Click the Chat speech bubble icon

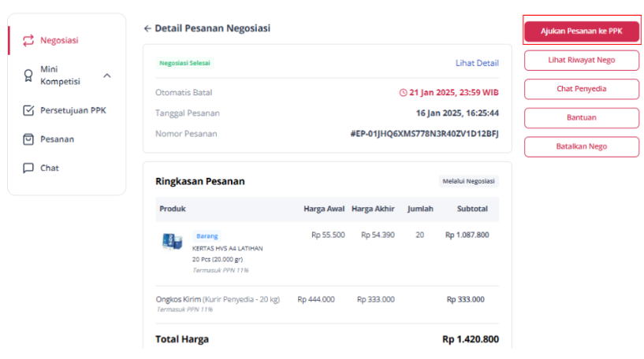pyautogui.click(x=28, y=168)
